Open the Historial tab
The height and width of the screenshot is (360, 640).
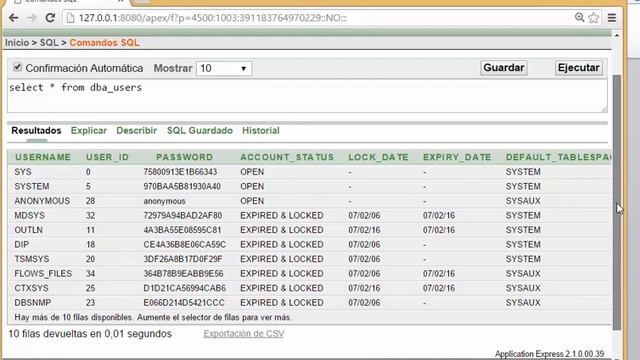[x=261, y=131]
